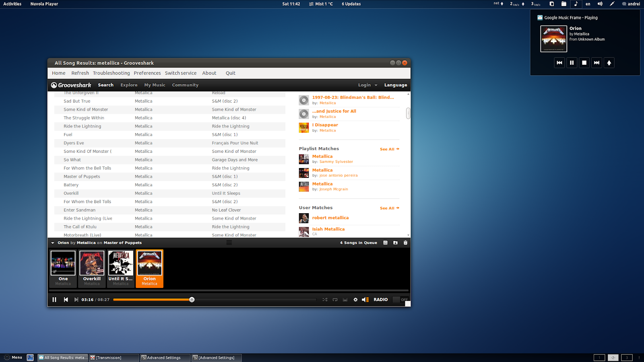Viewport: 644px width, 362px height.
Task: Click the results vertical scrollbar handle
Action: (x=408, y=113)
